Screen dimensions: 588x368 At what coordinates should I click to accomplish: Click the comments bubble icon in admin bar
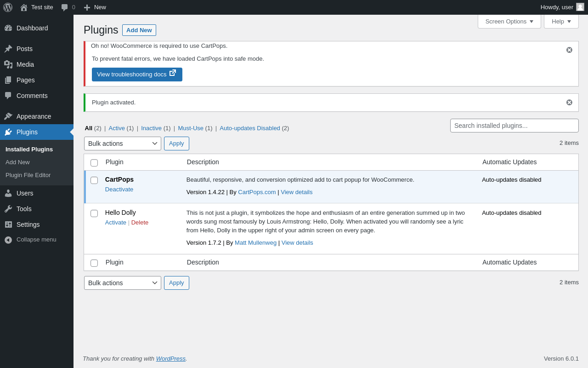(x=65, y=7)
